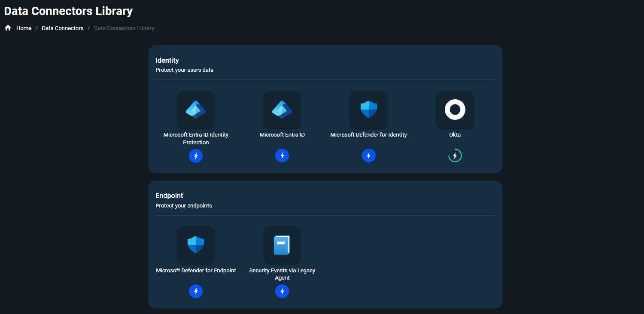Screen dimensions: 644x314
Task: Click the "Okta" connector label
Action: point(455,135)
